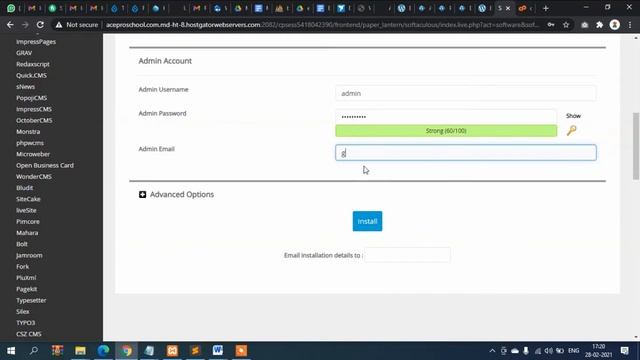Open Open Business Card entry

tap(45, 165)
